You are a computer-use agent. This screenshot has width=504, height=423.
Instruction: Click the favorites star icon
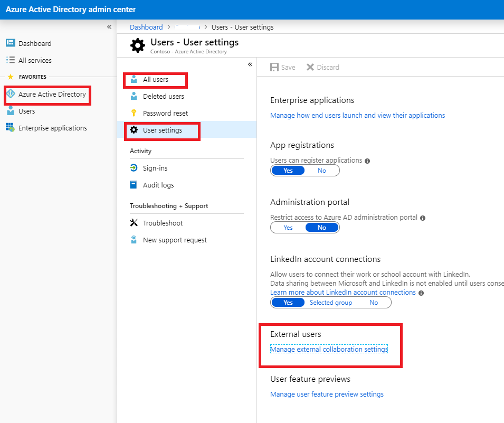(11, 77)
